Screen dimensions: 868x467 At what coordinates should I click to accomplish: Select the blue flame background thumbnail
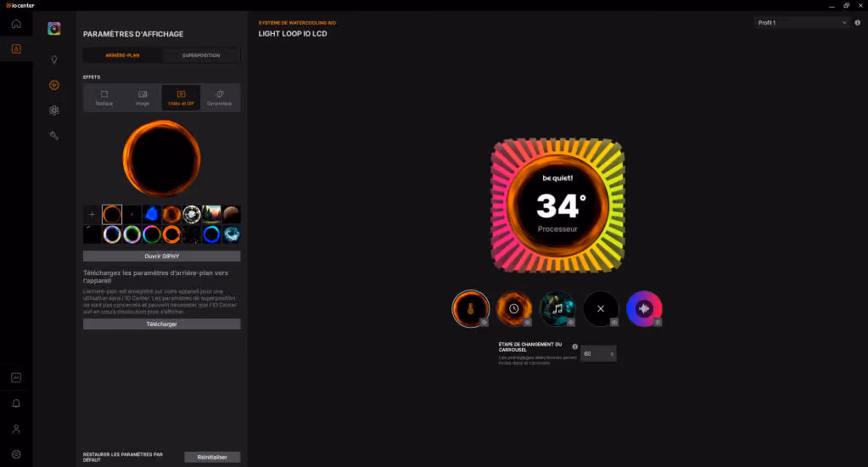[152, 214]
